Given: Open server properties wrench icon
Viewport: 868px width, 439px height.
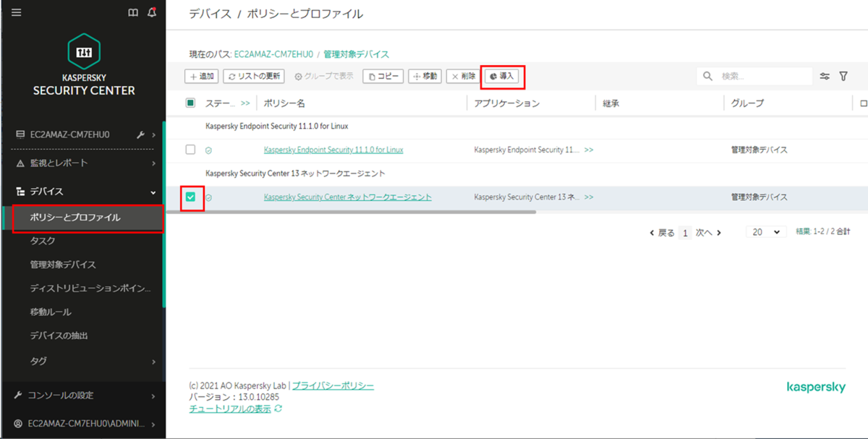Looking at the screenshot, I should [140, 135].
